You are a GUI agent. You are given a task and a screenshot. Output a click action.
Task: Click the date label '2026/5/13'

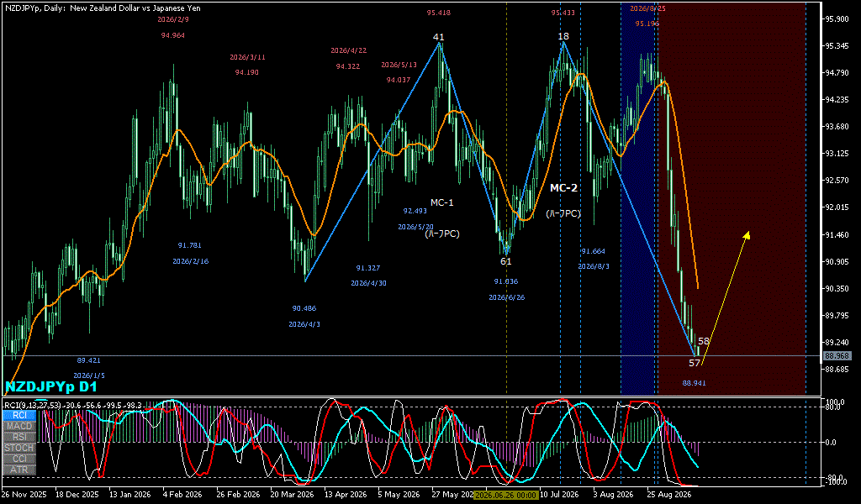click(x=399, y=65)
